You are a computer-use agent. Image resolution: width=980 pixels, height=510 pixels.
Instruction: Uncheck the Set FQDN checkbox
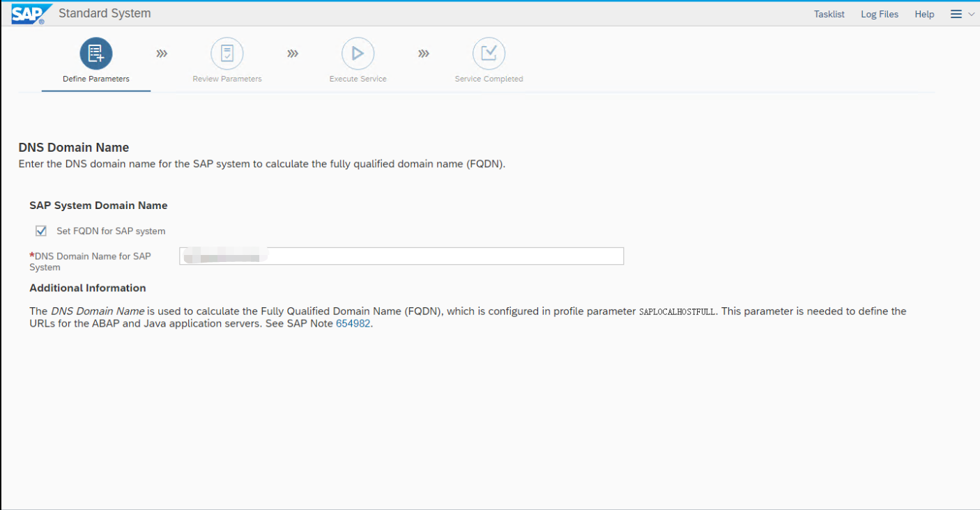point(41,231)
